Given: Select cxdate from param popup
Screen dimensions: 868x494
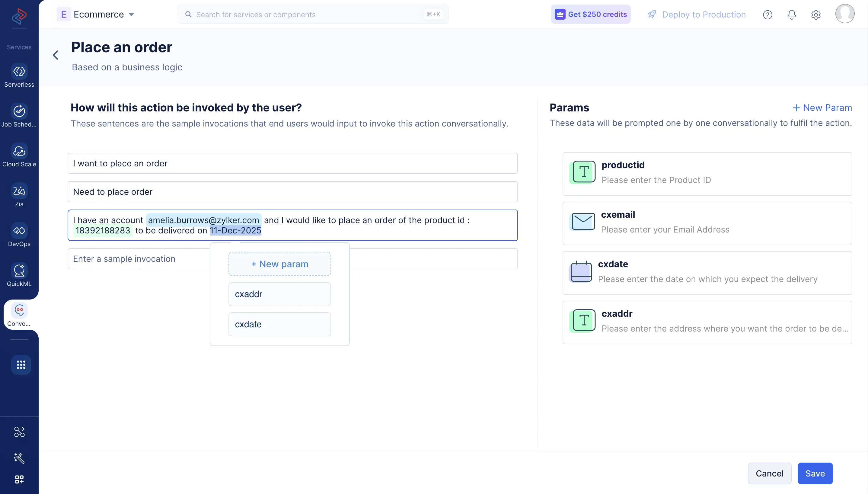Looking at the screenshot, I should [x=279, y=324].
